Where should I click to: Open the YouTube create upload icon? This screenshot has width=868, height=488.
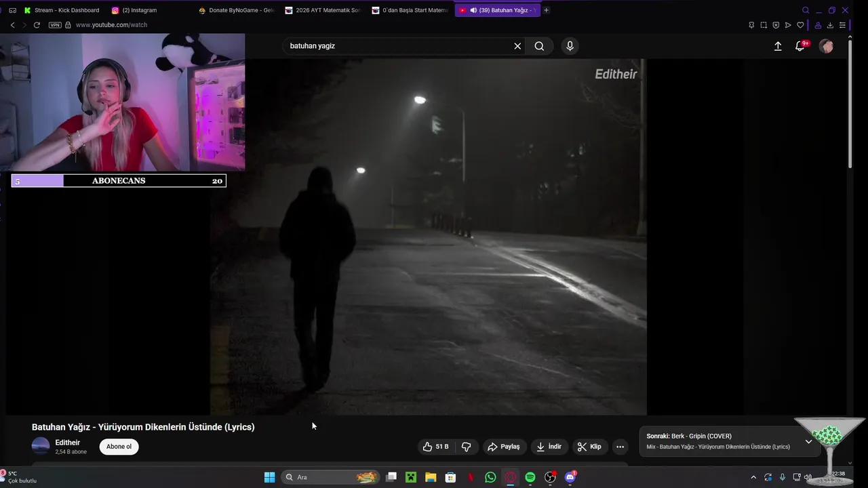pyautogui.click(x=778, y=46)
